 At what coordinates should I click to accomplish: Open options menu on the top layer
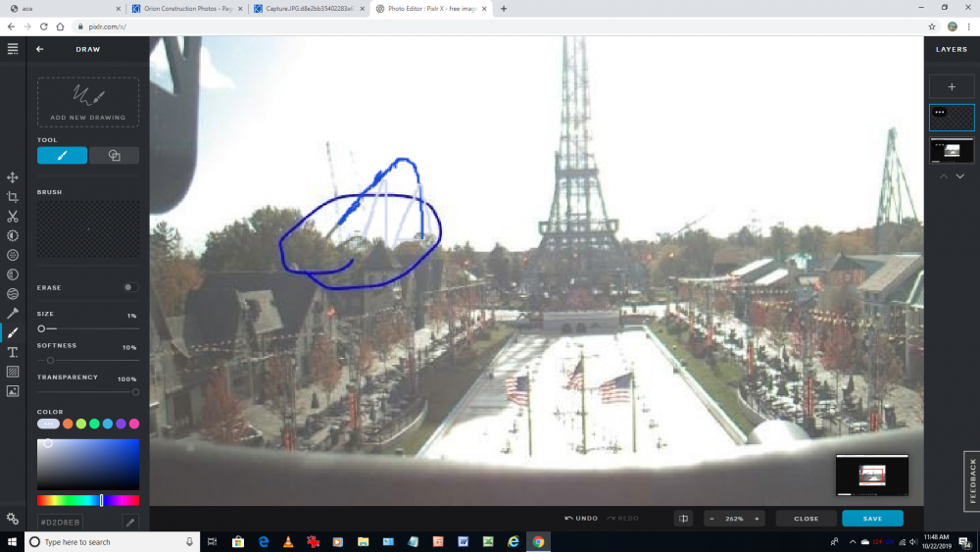(939, 112)
